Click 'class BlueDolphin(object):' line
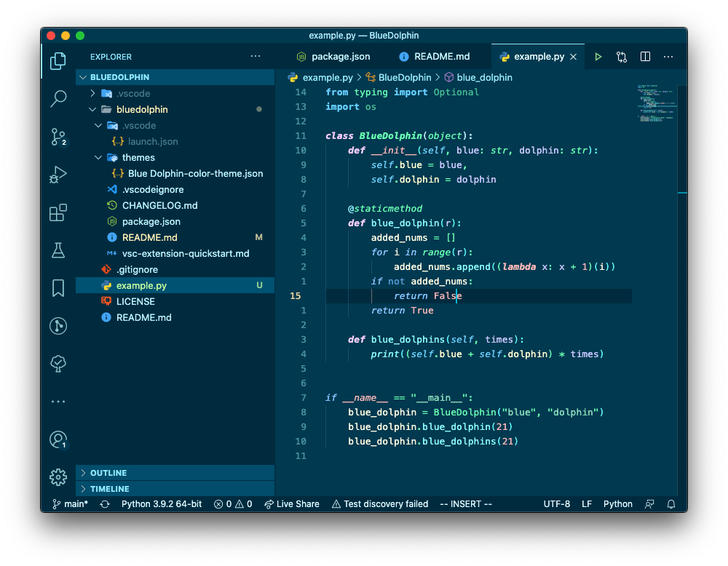The height and width of the screenshot is (566, 728). pos(399,136)
